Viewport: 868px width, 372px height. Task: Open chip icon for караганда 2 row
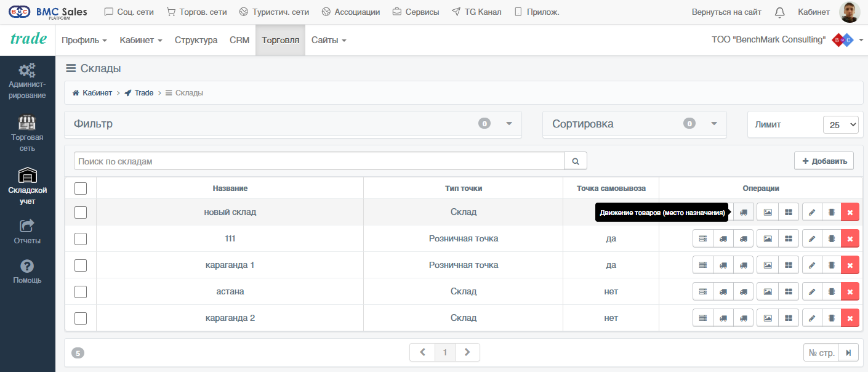click(831, 318)
